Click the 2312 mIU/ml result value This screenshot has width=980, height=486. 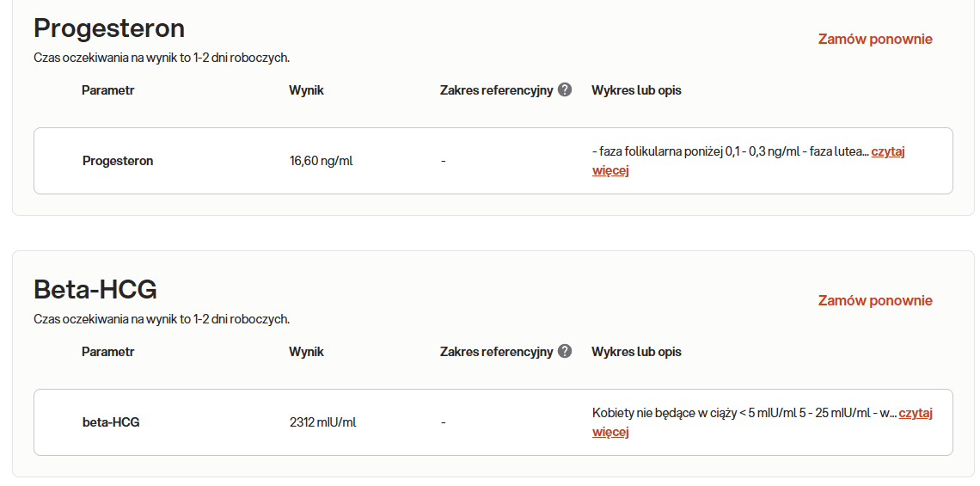pyautogui.click(x=322, y=422)
